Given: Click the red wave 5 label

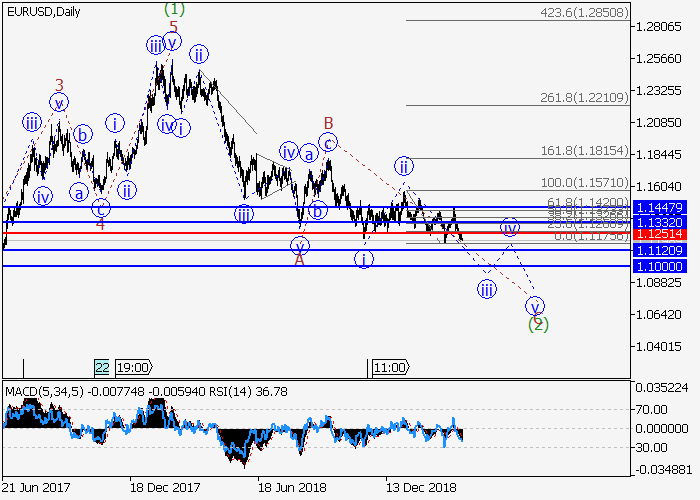Looking at the screenshot, I should [x=173, y=27].
